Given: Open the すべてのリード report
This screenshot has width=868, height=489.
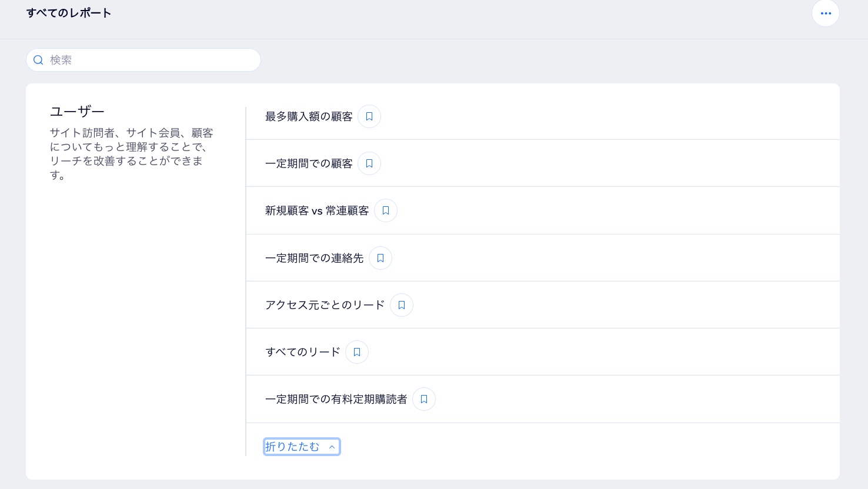Looking at the screenshot, I should tap(303, 352).
